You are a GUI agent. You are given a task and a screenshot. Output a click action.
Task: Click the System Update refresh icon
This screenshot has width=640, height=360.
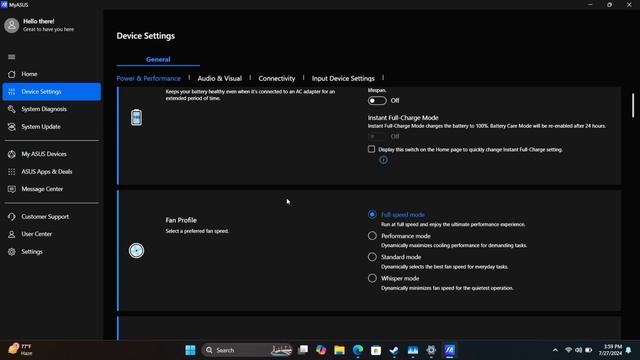11,127
